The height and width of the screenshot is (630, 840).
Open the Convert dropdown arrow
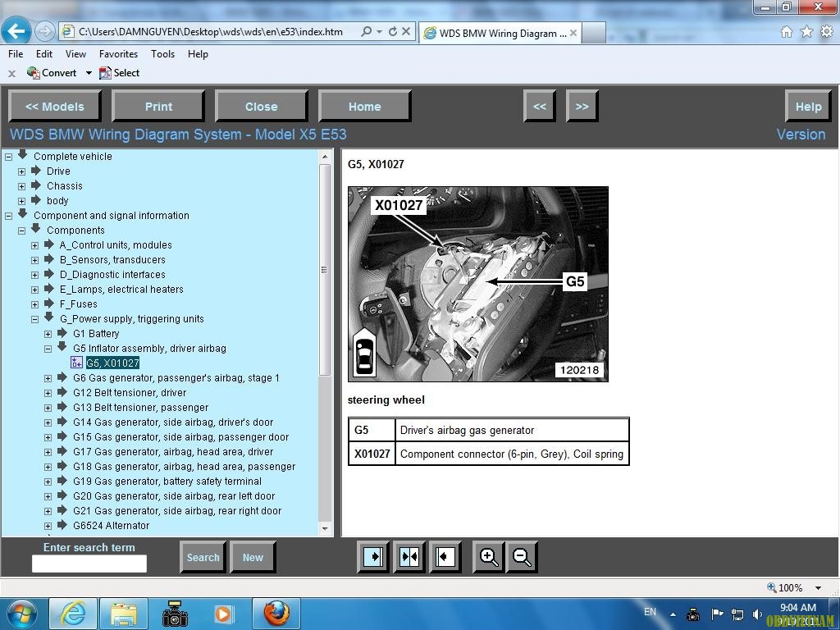coord(89,73)
